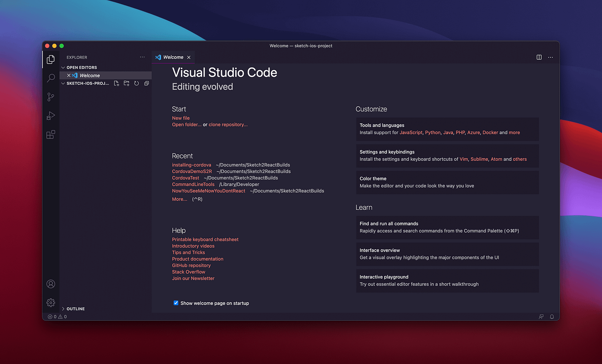Image resolution: width=602 pixels, height=364 pixels.
Task: Open the Extensions view
Action: 51,135
